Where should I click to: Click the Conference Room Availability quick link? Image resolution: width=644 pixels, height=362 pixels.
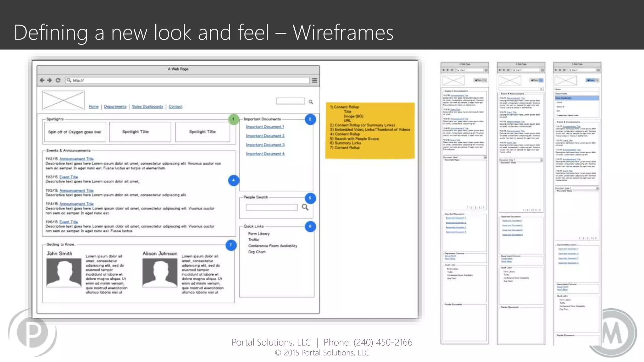coord(273,246)
